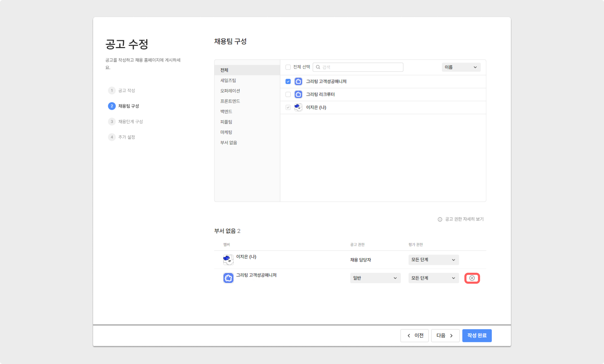Open the 이름 sort dropdown
The width and height of the screenshot is (604, 364).
(x=461, y=67)
